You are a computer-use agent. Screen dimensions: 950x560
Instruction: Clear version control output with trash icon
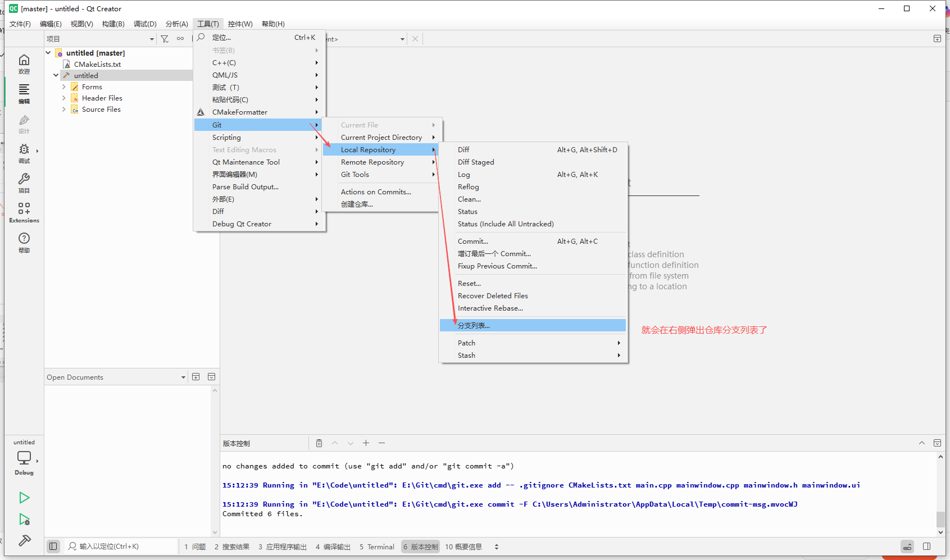point(319,443)
